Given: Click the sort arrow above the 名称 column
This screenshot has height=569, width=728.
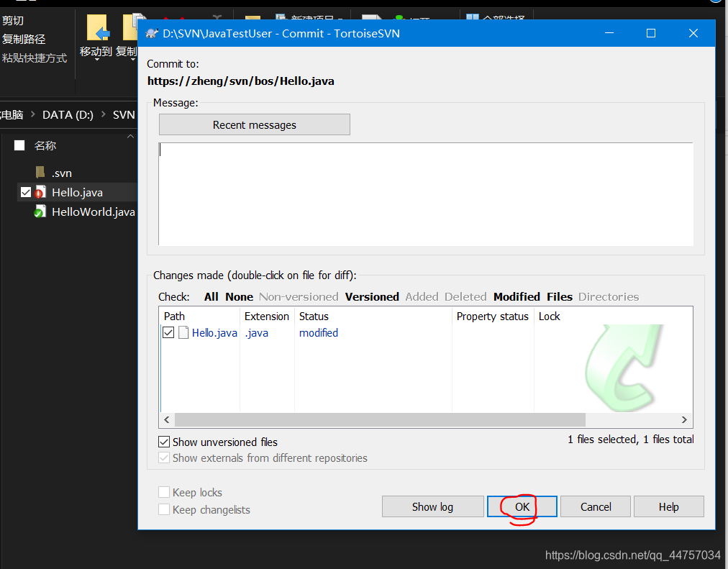Looking at the screenshot, I should pos(130,136).
